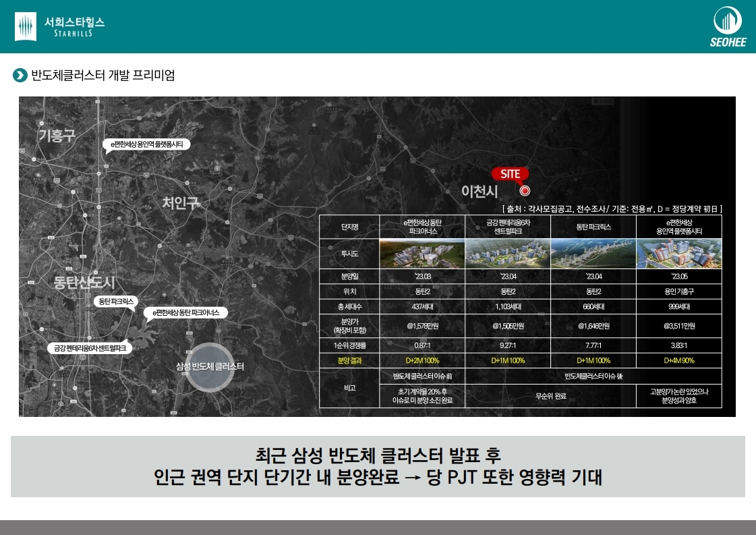Click the 위치 row header cell
The image size is (756, 535).
pyautogui.click(x=349, y=291)
